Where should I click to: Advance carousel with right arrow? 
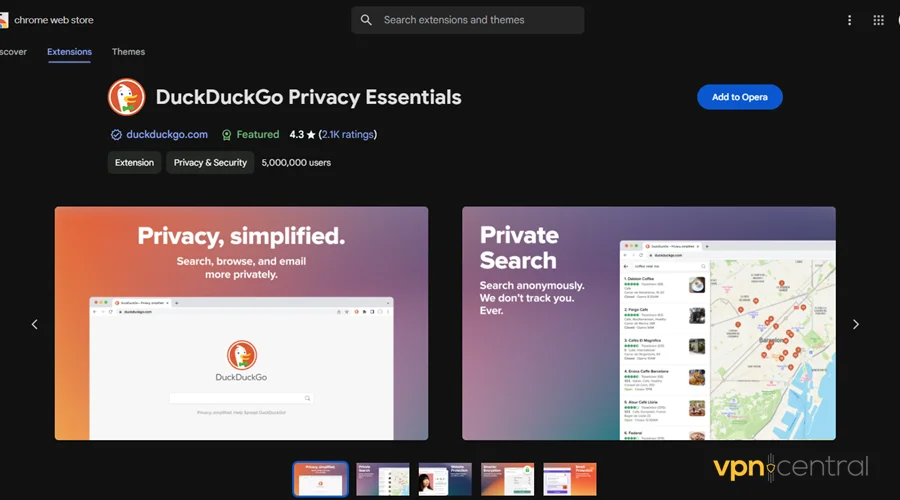pos(856,324)
